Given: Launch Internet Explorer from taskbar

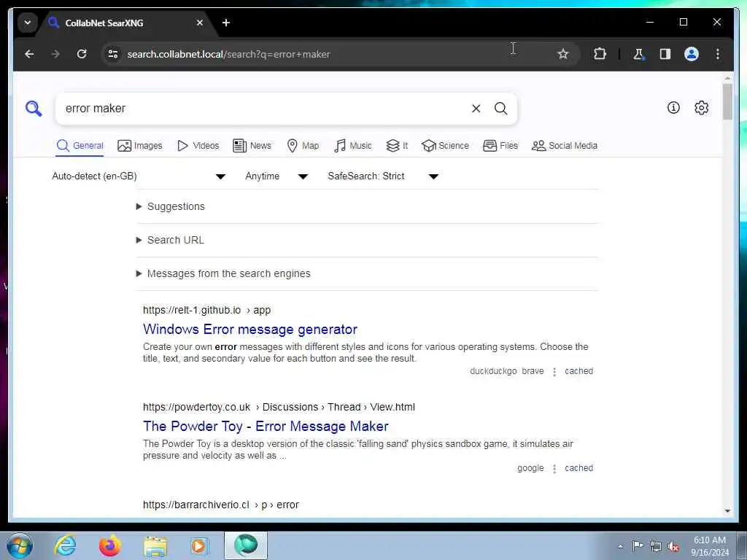Looking at the screenshot, I should pyautogui.click(x=65, y=545).
